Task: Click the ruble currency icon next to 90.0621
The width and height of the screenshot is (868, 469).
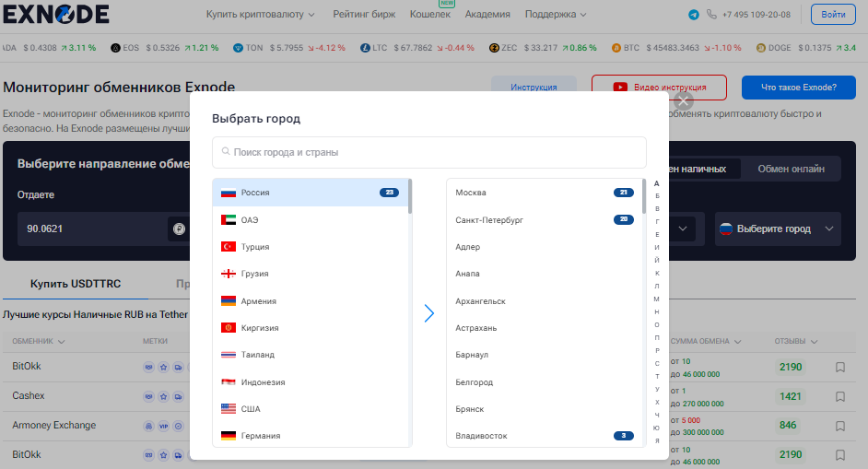Action: [x=179, y=229]
